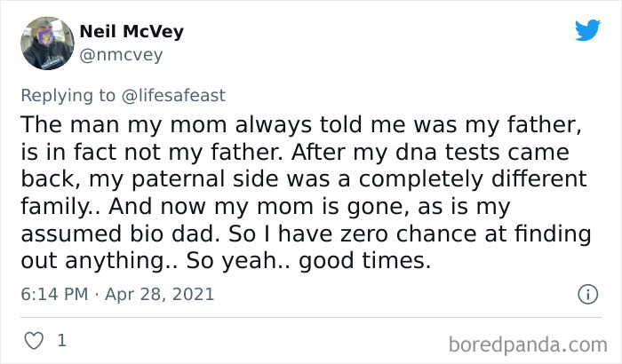622x364 pixels.
Task: Open the 6:14 PM timestamp
Action: click(54, 293)
